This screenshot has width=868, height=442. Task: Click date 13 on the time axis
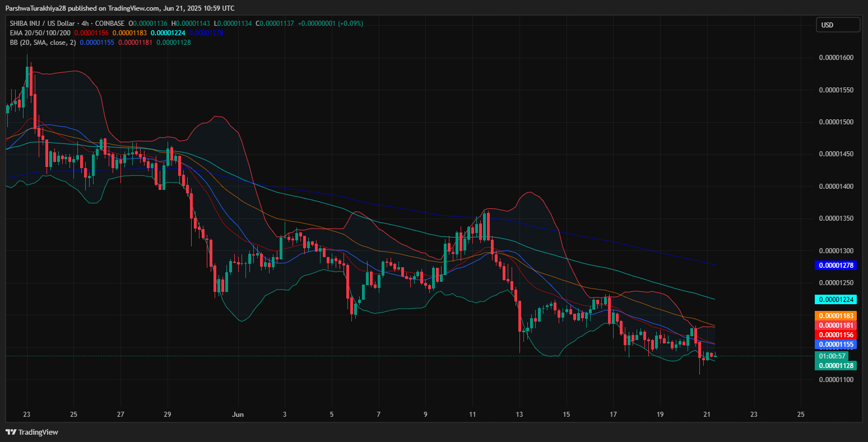[519, 415]
